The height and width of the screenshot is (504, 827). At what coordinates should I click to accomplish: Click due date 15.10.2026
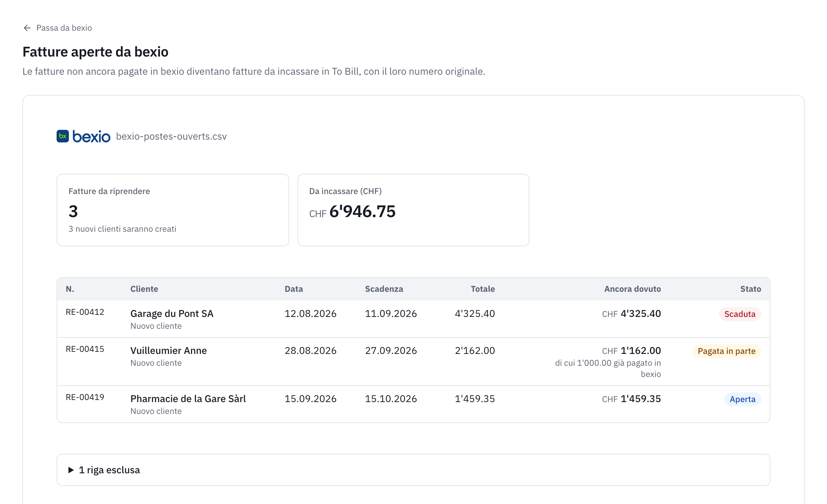click(391, 399)
